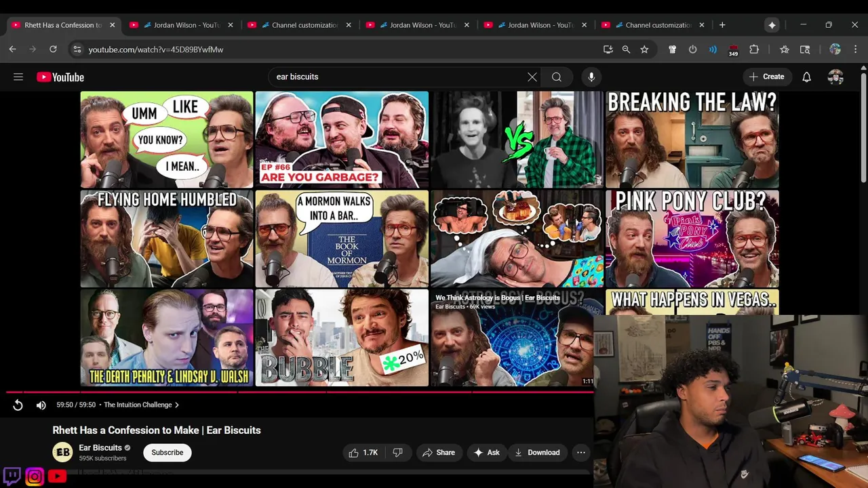
Task: Open the thumbnail of man dreaming in bed
Action: point(517,239)
